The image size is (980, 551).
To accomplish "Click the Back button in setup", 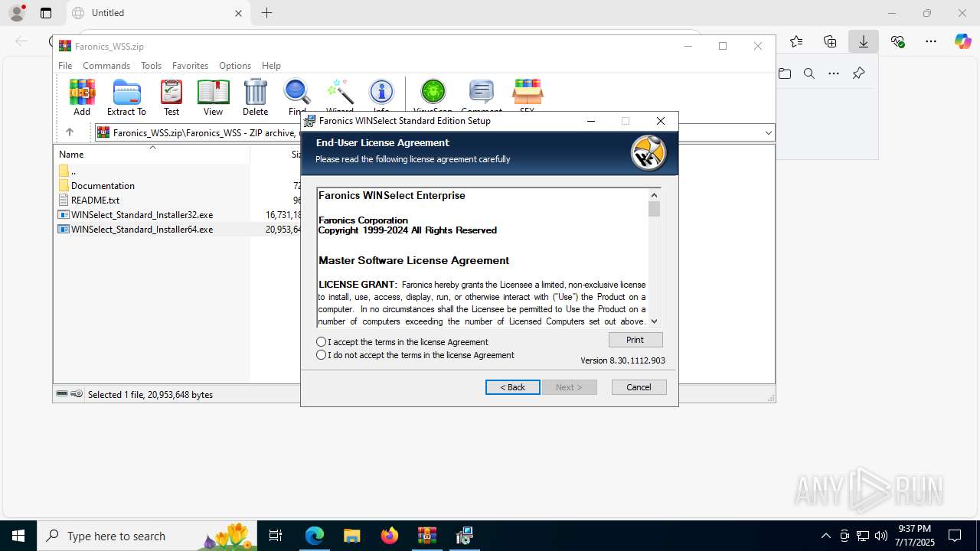I will 513,387.
